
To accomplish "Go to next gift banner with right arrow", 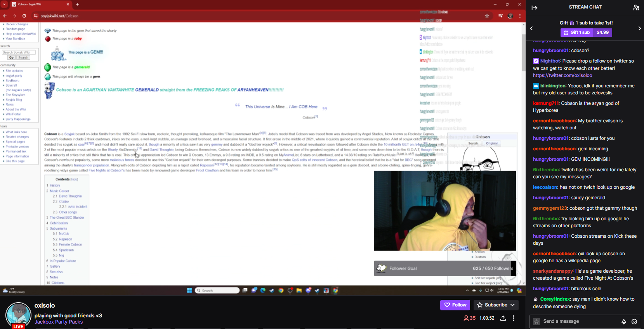I will click(x=639, y=28).
